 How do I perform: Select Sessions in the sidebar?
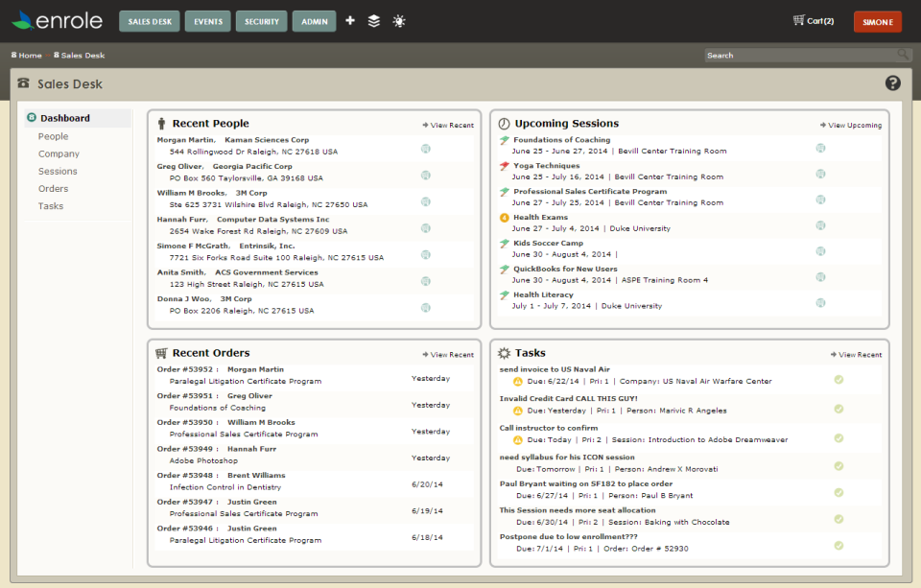(58, 172)
